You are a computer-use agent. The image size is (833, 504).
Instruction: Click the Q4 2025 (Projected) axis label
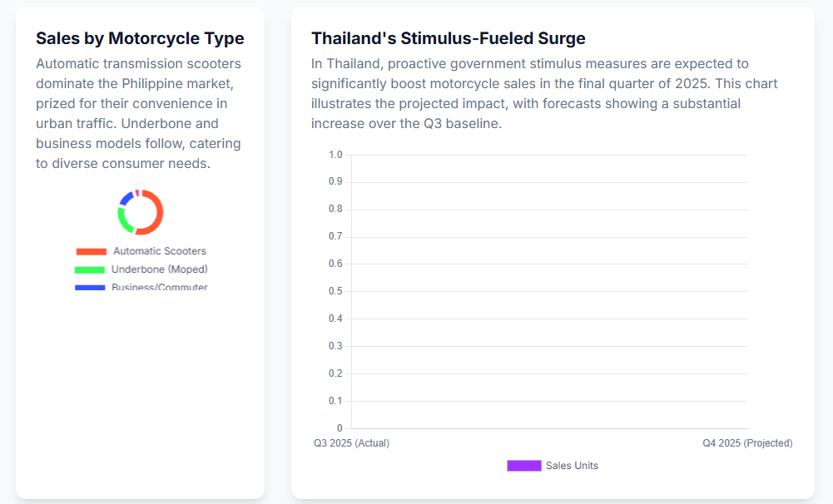[x=747, y=443]
